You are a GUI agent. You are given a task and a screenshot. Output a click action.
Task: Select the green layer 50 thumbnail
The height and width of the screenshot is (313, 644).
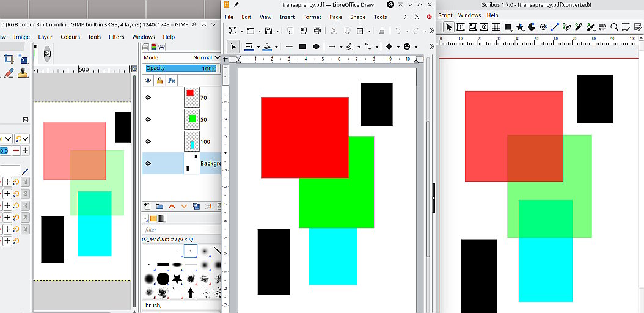[x=191, y=119]
